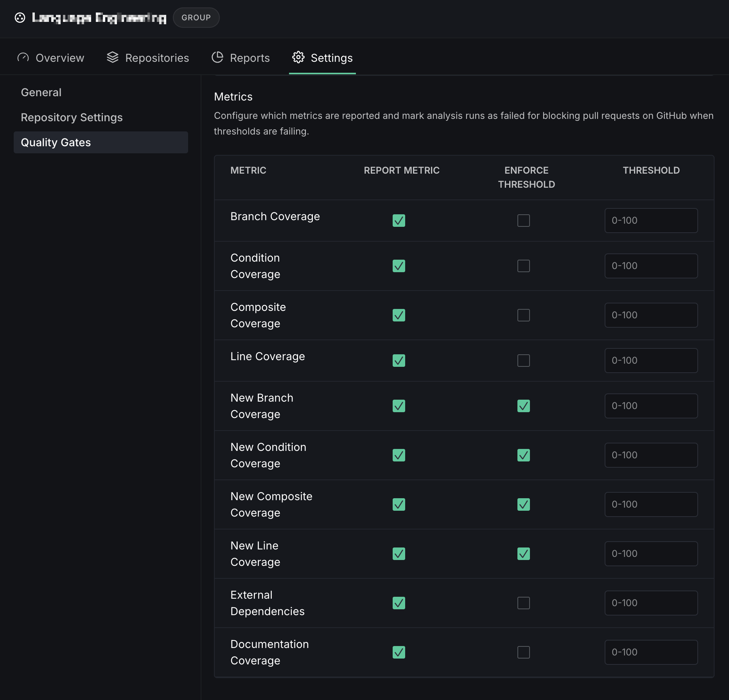Screen dimensions: 729x700
Task: Enable enforce threshold for Documentation Coverage
Action: coord(523,652)
